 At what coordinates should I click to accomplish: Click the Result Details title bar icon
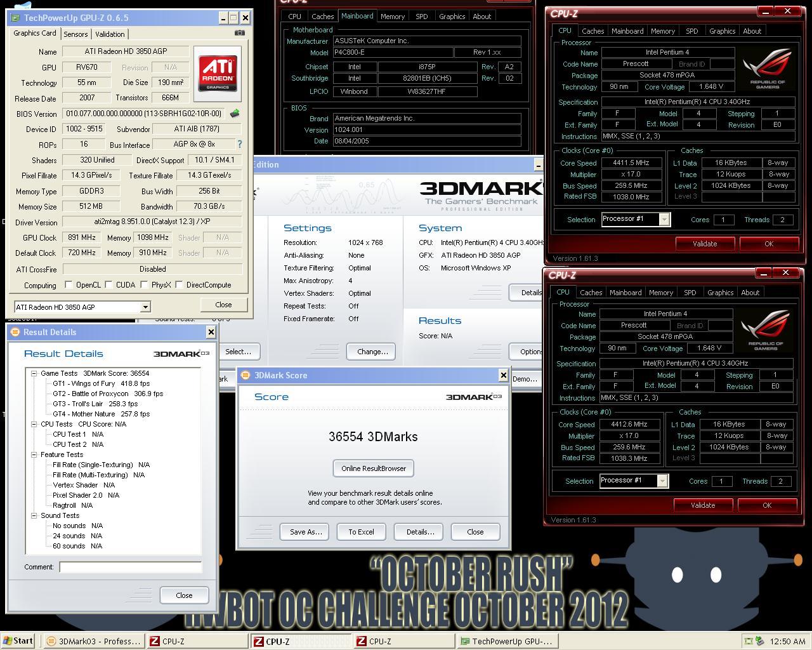[x=15, y=332]
